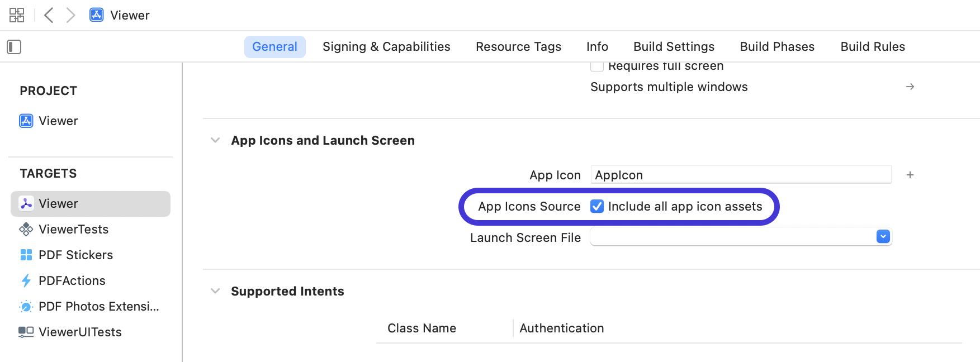The width and height of the screenshot is (980, 362).
Task: Open the Build Phases tab
Action: tap(777, 46)
